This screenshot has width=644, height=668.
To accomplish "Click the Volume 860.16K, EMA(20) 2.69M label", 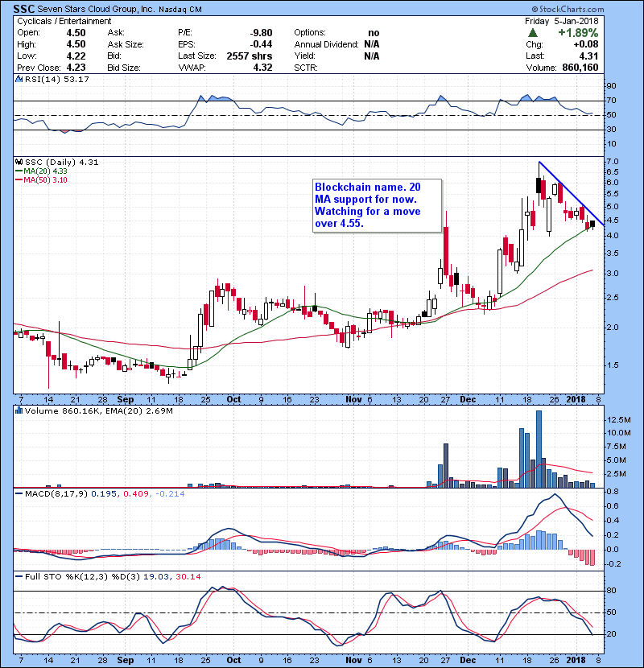I will pos(99,410).
